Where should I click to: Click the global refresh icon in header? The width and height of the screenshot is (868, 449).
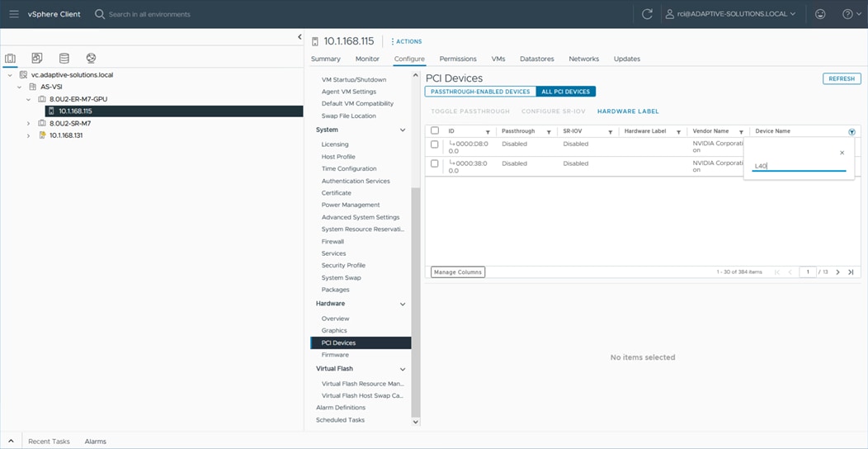click(647, 14)
